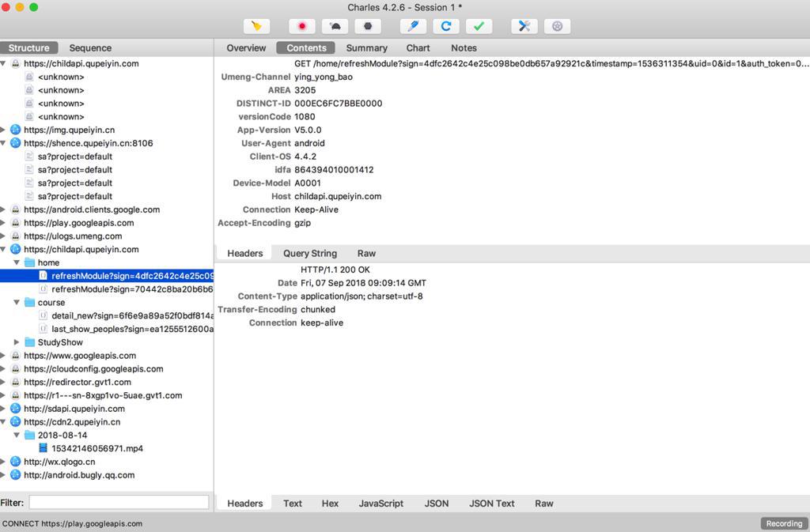This screenshot has height=532, width=810.
Task: Click lock icon of android.clients.google.com
Action: [x=16, y=209]
